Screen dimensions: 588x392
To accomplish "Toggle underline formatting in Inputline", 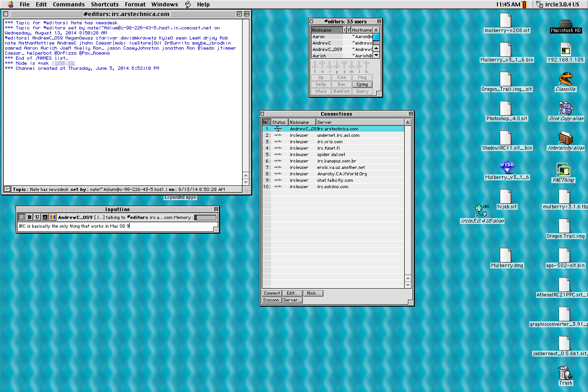I will (x=37, y=217).
